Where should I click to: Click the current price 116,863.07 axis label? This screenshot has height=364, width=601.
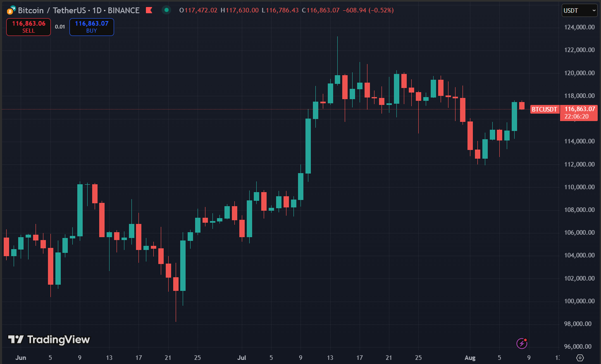coord(580,109)
